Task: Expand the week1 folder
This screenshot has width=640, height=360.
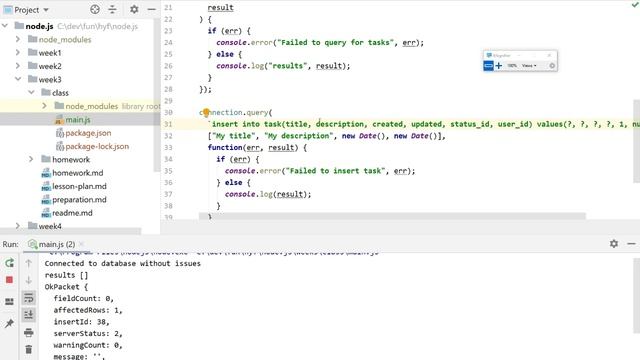Action: tap(18, 53)
